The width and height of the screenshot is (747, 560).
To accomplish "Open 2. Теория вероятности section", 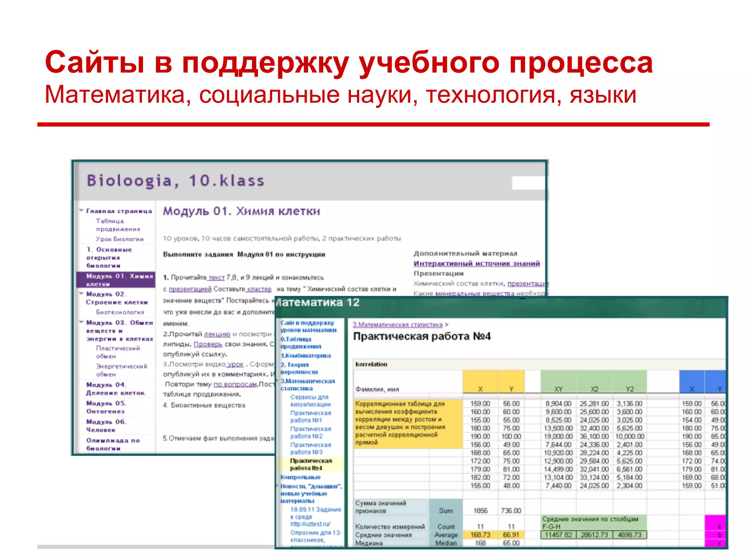I will click(x=299, y=368).
